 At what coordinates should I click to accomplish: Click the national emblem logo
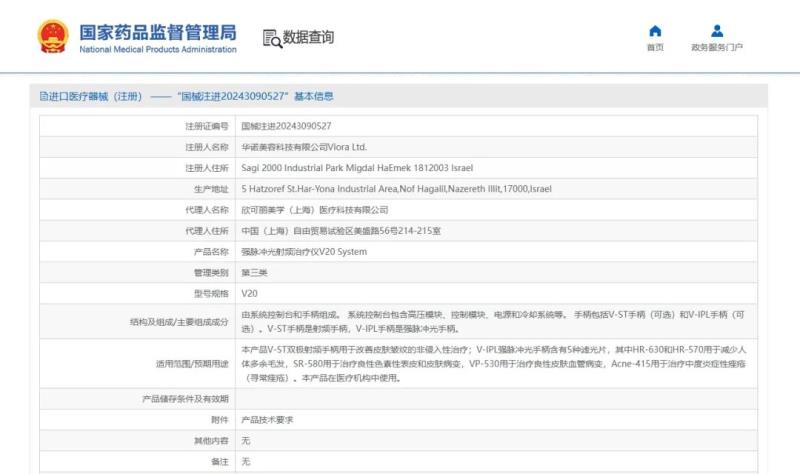pos(53,37)
